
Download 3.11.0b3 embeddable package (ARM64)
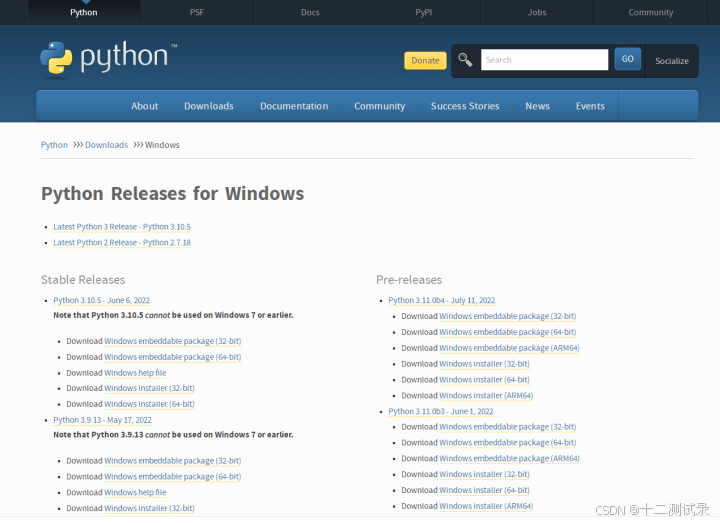click(x=509, y=458)
